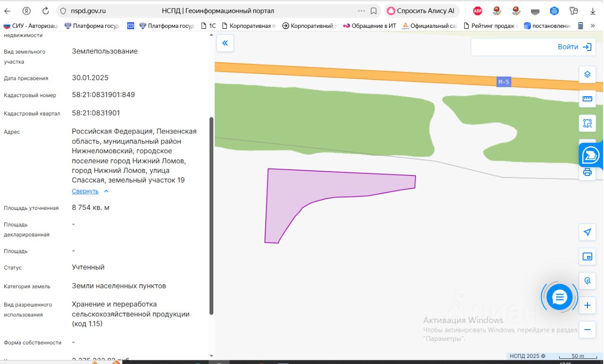The image size is (604, 364).
Task: Zoom in on the map
Action: coord(587,306)
